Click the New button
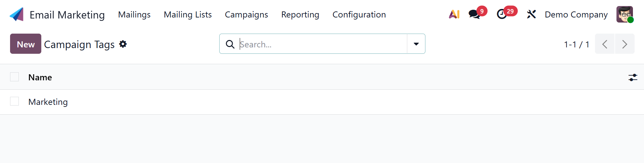 point(26,44)
